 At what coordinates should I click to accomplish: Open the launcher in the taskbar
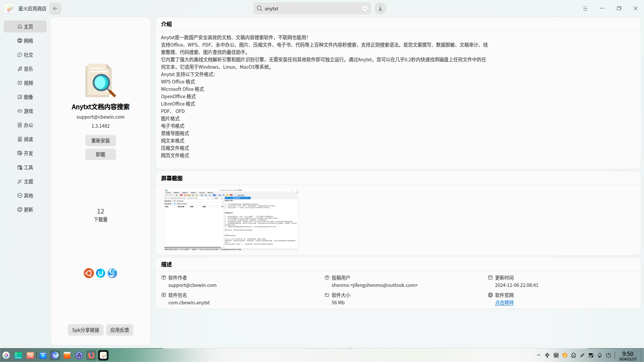pyautogui.click(x=6, y=355)
